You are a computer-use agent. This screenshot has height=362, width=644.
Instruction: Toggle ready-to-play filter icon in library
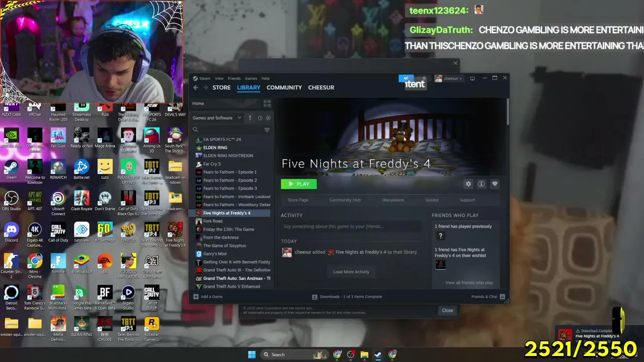pos(268,118)
